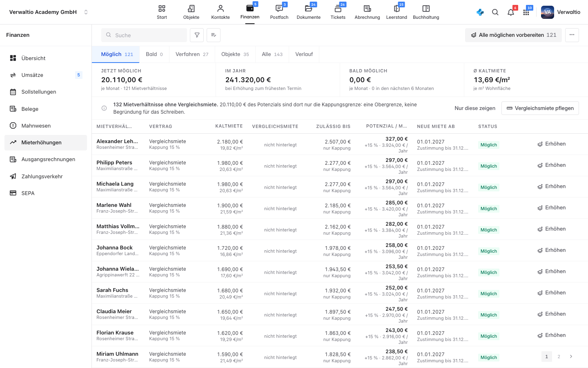Open the filter funnel button

pos(197,35)
